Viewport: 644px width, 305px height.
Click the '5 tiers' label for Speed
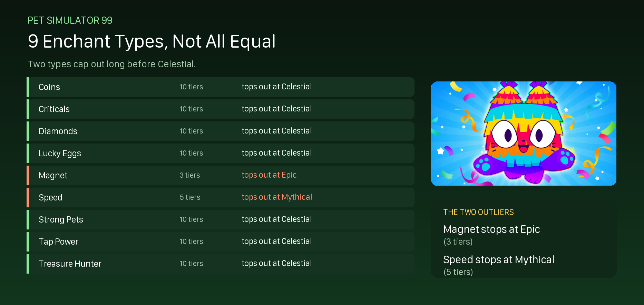pos(190,197)
